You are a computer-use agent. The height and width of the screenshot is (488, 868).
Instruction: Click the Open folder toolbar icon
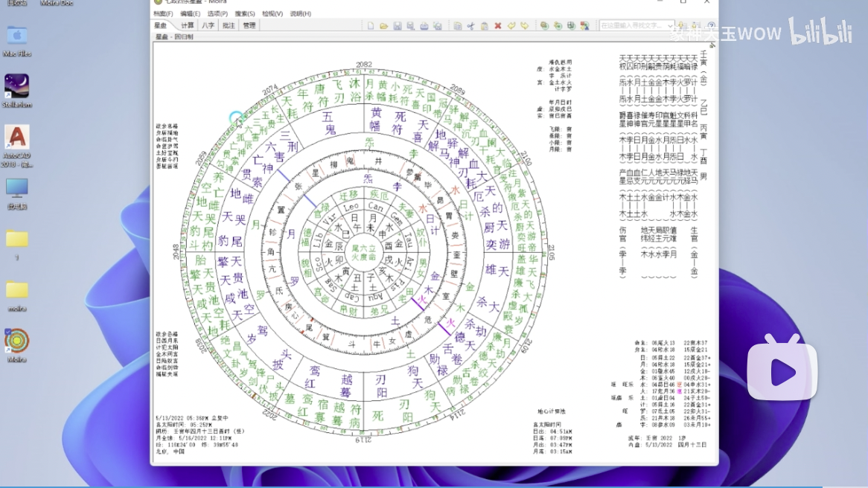point(384,26)
